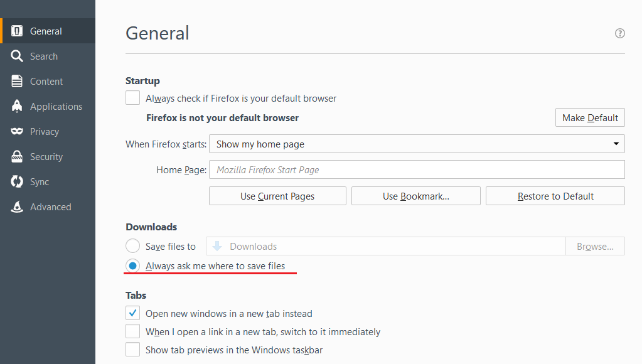Expand the When Firefox starts dropdown
Screen dimensions: 642x364
click(417, 144)
